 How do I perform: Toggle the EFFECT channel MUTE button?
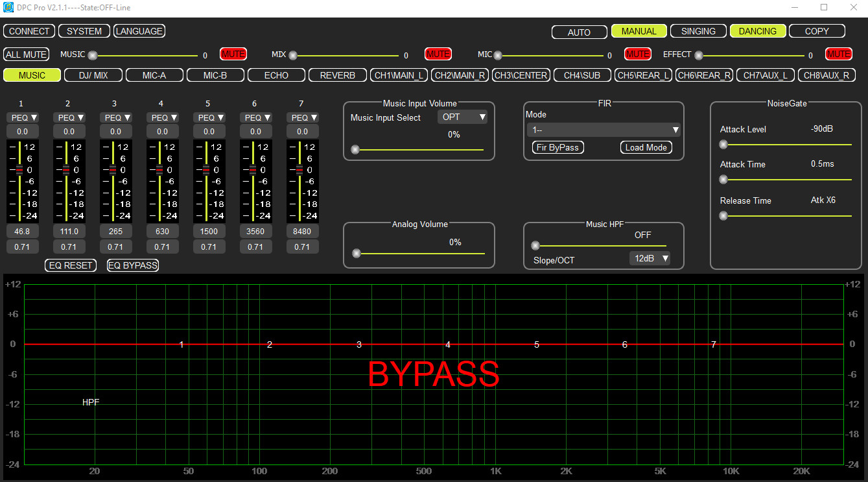tap(838, 54)
